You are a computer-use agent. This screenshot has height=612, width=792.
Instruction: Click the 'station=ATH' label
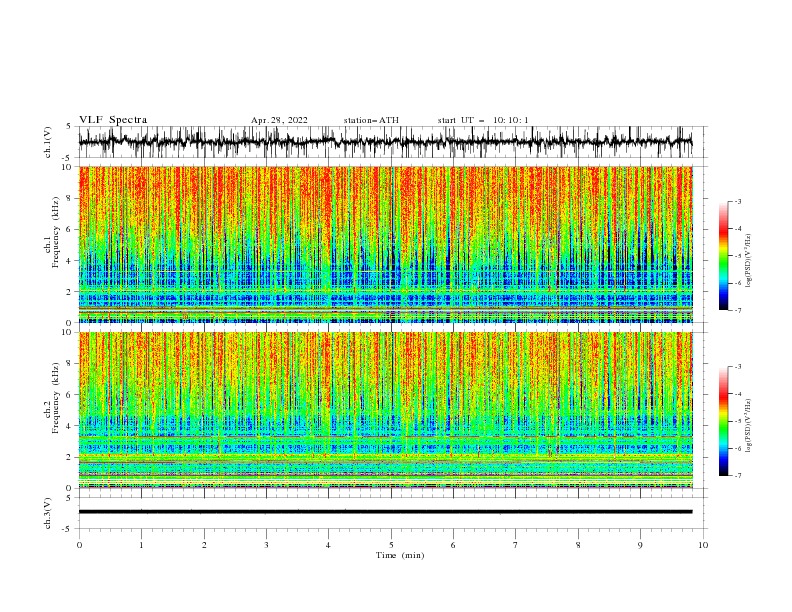pos(371,120)
